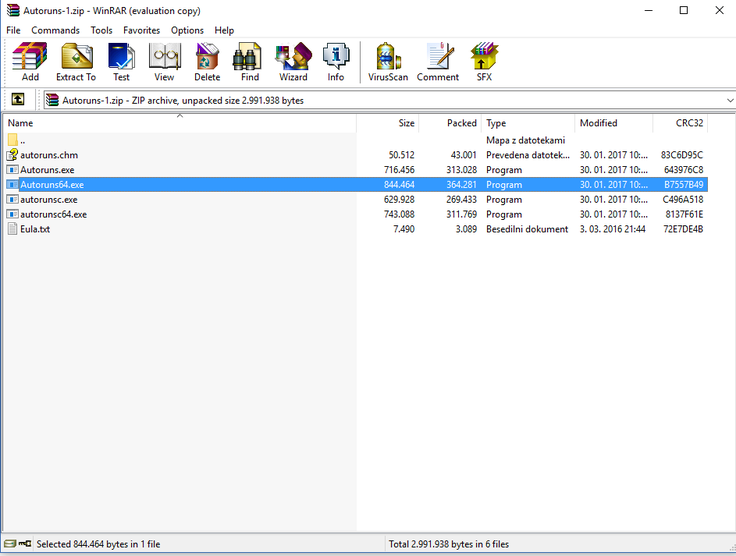Image resolution: width=736 pixels, height=556 pixels.
Task: Select autoruns.chm file name
Action: (49, 155)
